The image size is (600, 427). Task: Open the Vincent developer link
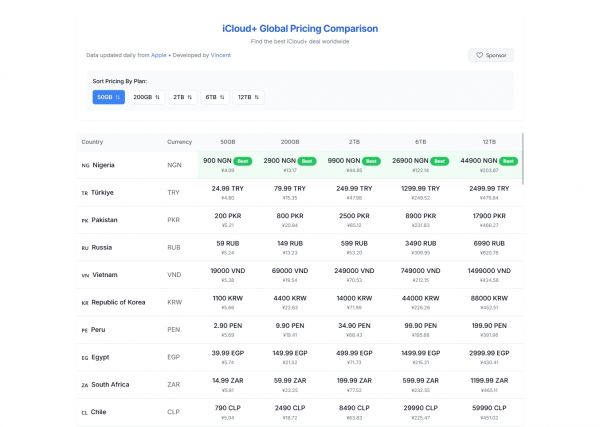(221, 55)
